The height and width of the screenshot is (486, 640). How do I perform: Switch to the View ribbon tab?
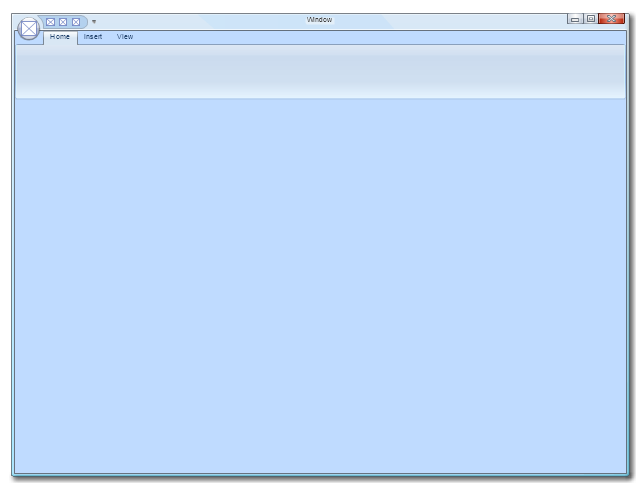(125, 37)
